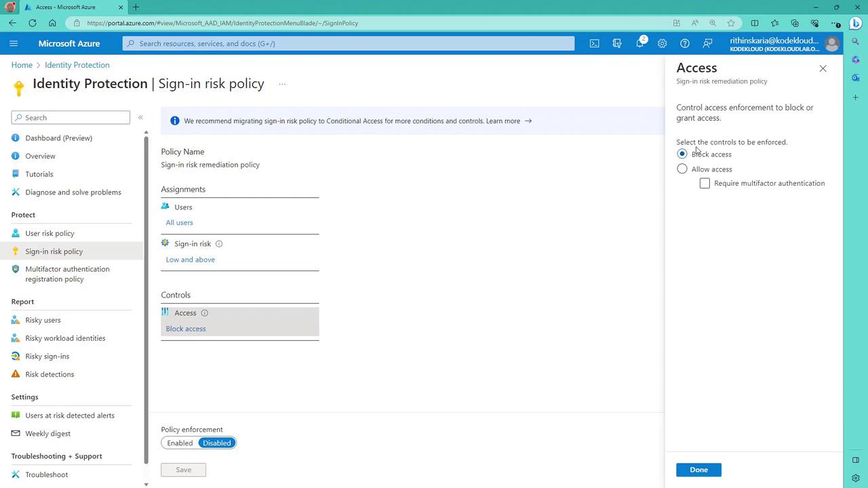This screenshot has height=488, width=868.
Task: Go to Identity Protection in the breadcrumb
Action: 77,65
